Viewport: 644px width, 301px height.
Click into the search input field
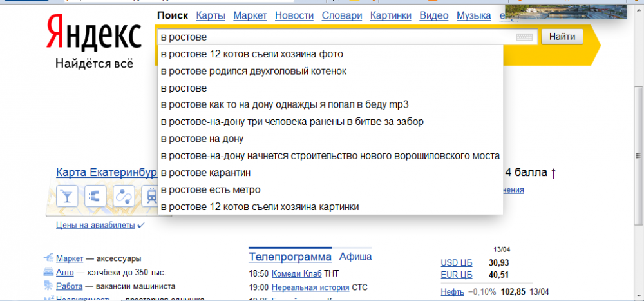click(x=335, y=37)
